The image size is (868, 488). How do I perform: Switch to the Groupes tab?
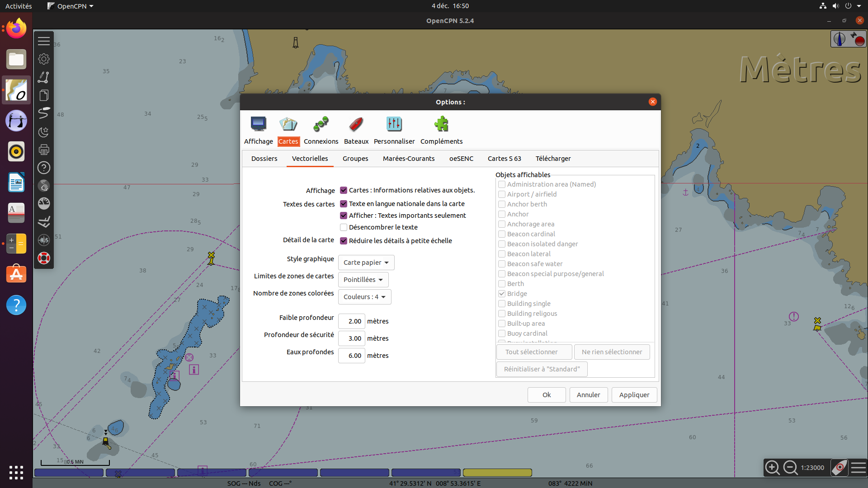[x=355, y=159]
